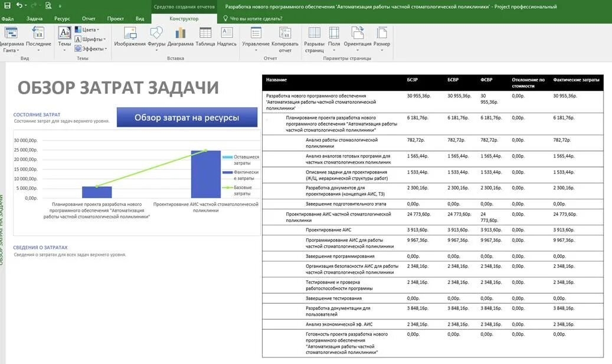Click the 'Название' column header
The width and height of the screenshot is (612, 364).
[x=276, y=80]
